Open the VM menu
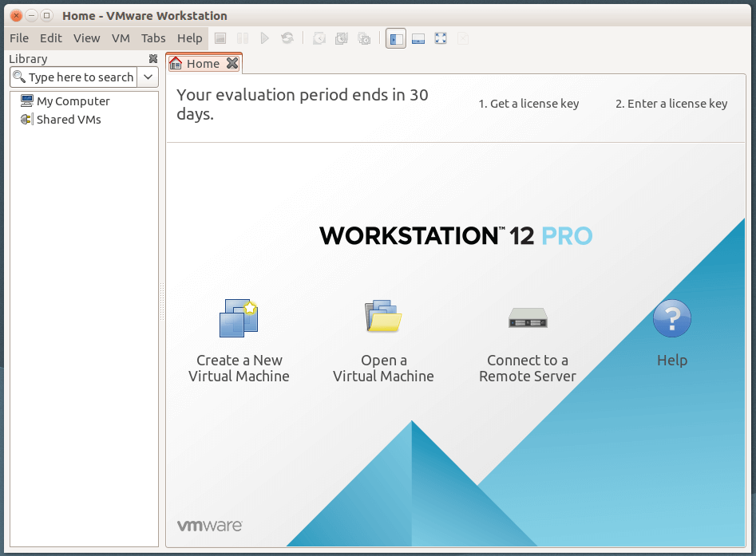This screenshot has height=556, width=756. pyautogui.click(x=121, y=38)
